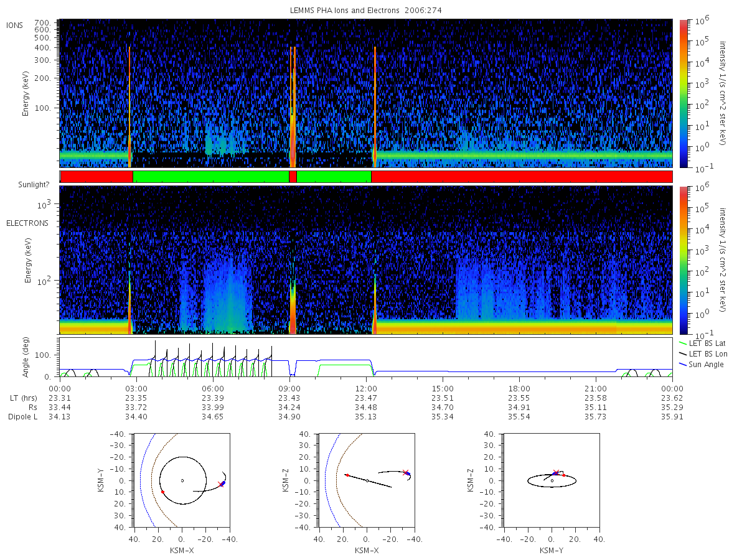Click the 03:00 time axis label
The width and height of the screenshot is (747, 560).
[136, 388]
